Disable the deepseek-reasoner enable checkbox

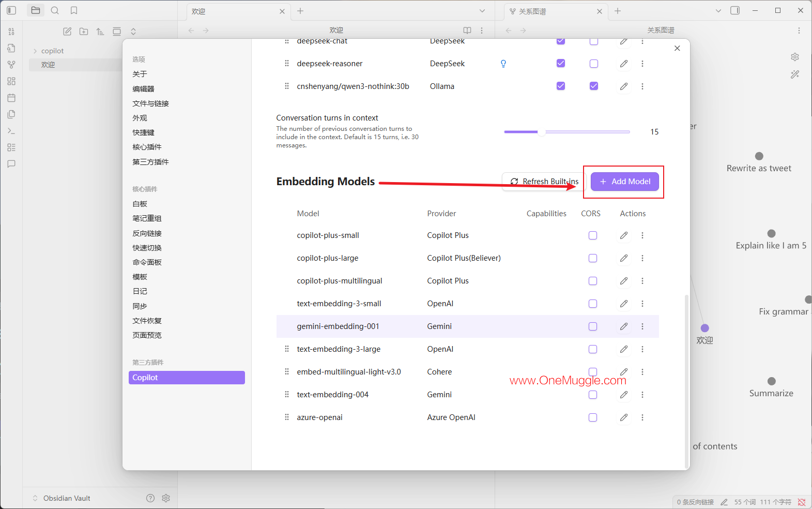(561, 63)
